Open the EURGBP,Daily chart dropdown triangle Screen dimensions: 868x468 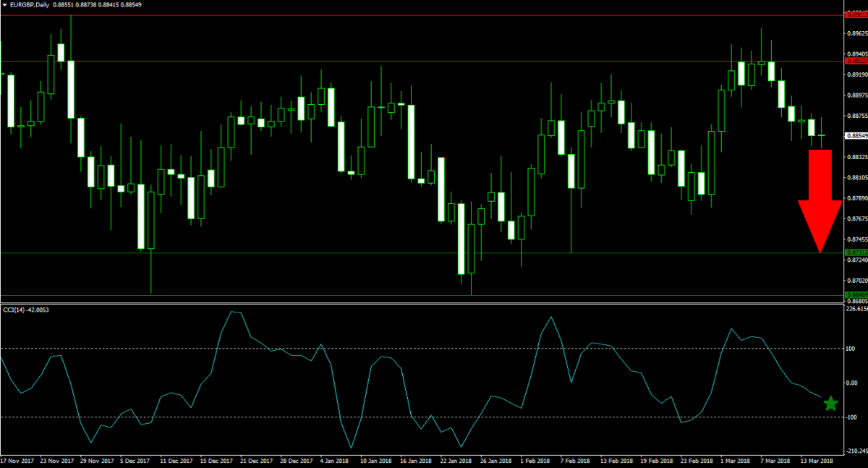4,5
